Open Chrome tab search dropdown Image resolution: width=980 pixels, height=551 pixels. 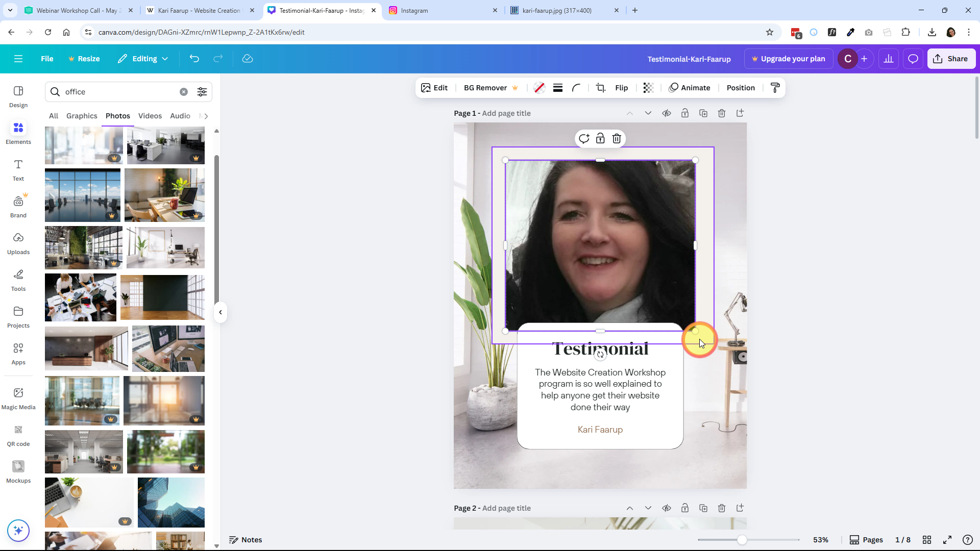(x=10, y=10)
